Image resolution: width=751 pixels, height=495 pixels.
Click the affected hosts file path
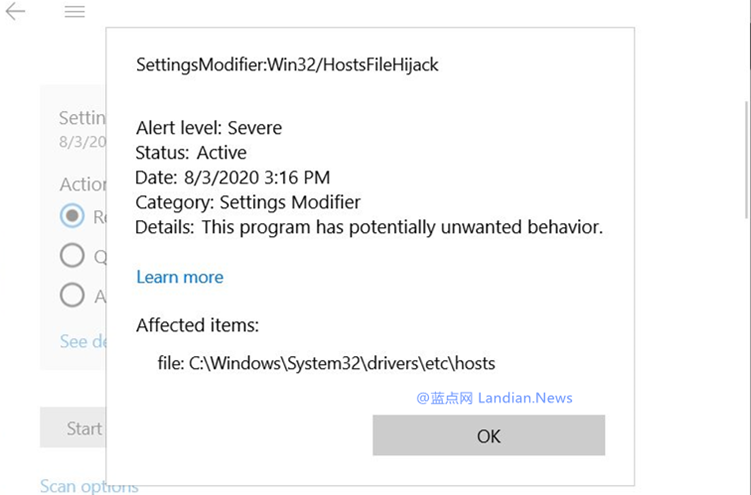pyautogui.click(x=326, y=363)
